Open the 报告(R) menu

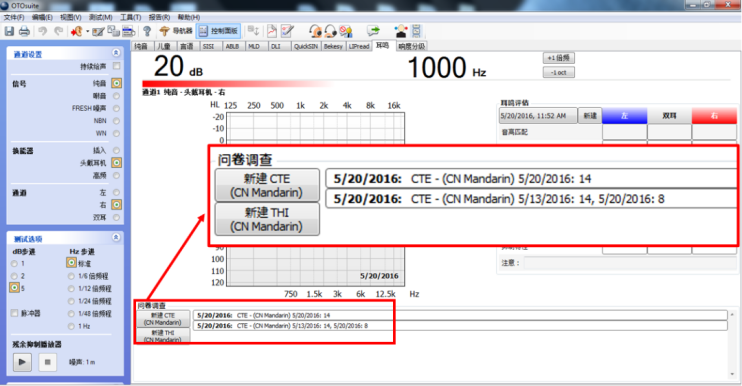pyautogui.click(x=159, y=17)
